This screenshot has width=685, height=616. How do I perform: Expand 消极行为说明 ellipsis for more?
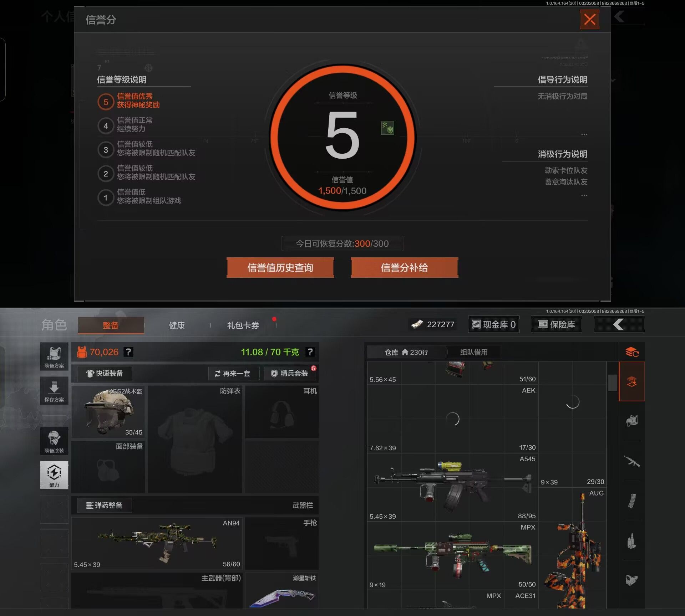584,195
